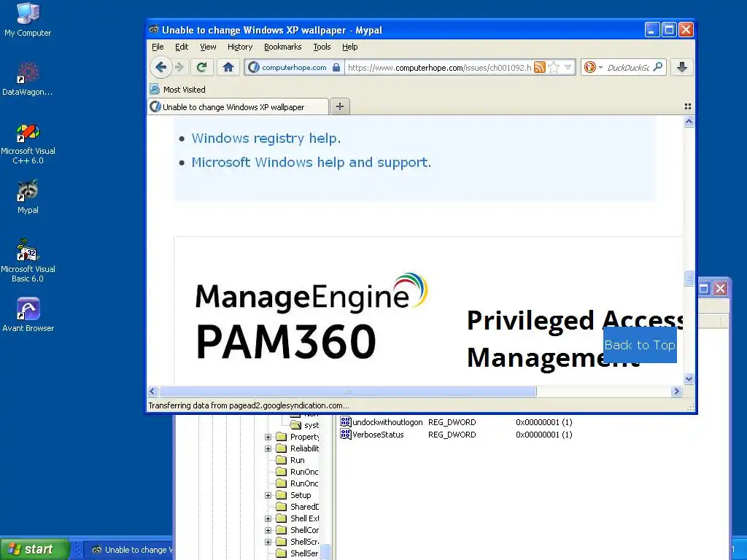This screenshot has height=560, width=747.
Task: Click the ManageEngine PAM360 advertisement
Action: pyautogui.click(x=427, y=311)
